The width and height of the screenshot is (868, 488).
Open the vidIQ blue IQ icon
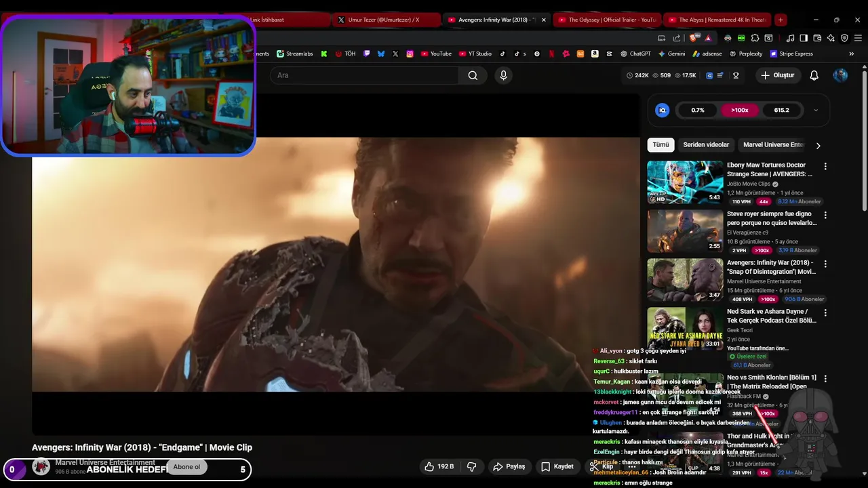[663, 110]
